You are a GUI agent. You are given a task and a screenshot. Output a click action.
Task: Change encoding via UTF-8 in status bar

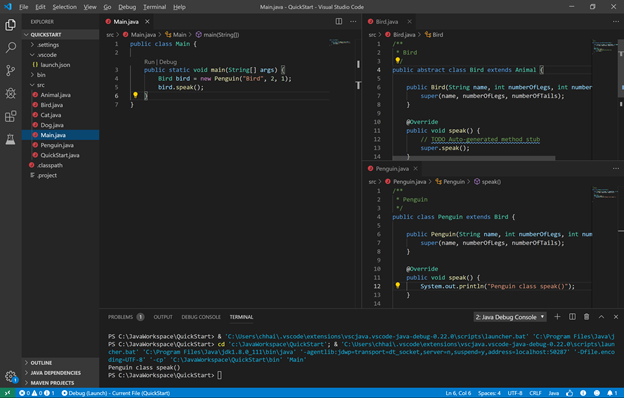click(515, 393)
